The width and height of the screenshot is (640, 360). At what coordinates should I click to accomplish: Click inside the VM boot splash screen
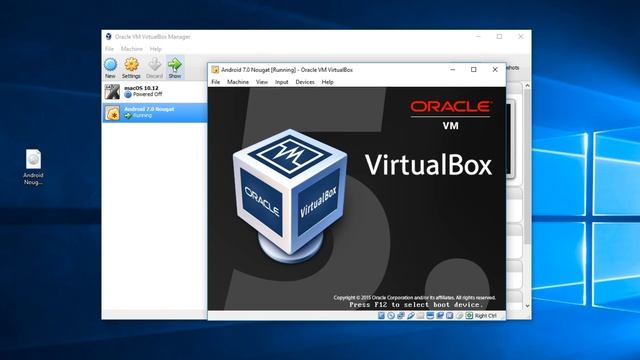[357, 199]
